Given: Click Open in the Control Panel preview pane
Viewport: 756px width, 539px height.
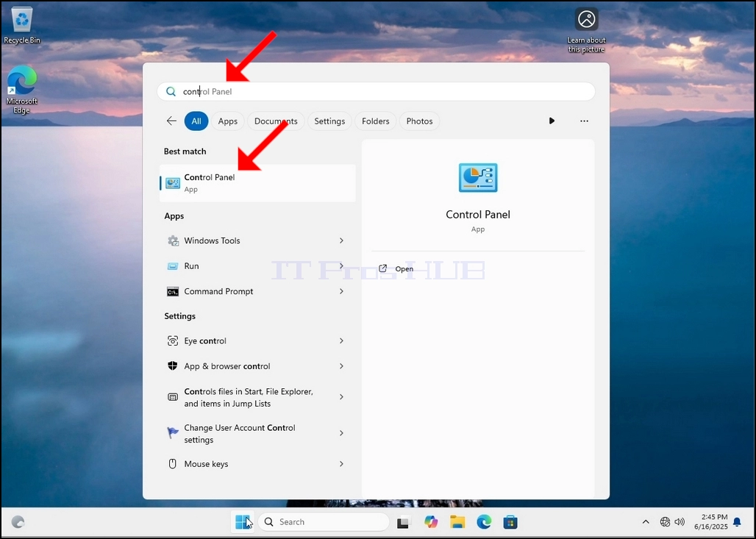Looking at the screenshot, I should click(x=396, y=269).
